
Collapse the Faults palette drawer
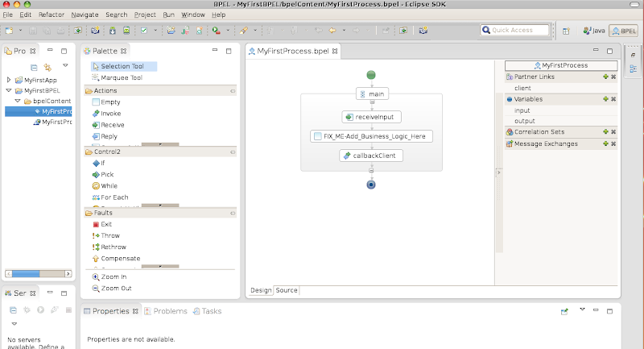tap(160, 213)
